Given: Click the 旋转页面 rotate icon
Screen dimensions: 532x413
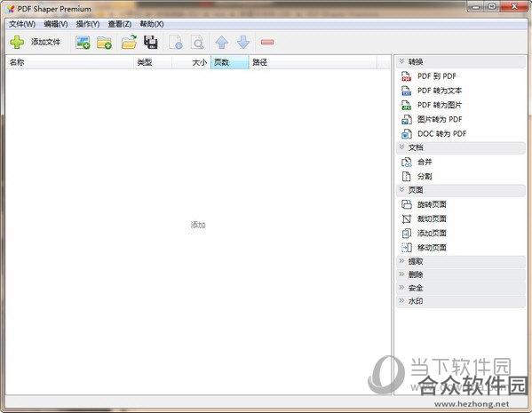Looking at the screenshot, I should pos(406,204).
